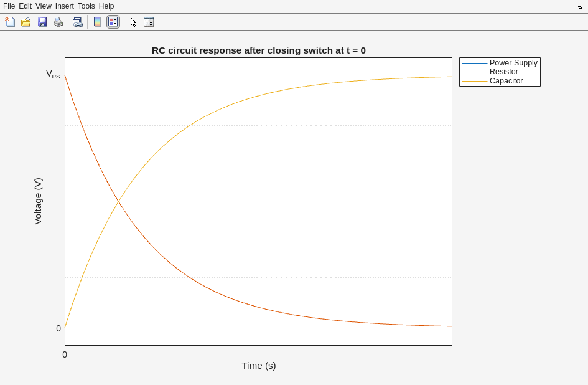Expand the Insert menu
Image resolution: width=588 pixels, height=385 pixels.
(64, 6)
